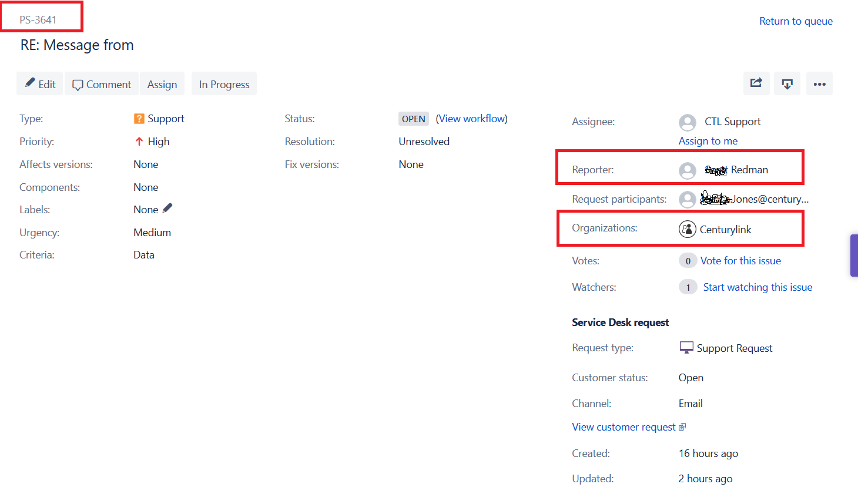Image resolution: width=858 pixels, height=504 pixels.
Task: Click the PS-3641 issue key
Action: [x=38, y=20]
